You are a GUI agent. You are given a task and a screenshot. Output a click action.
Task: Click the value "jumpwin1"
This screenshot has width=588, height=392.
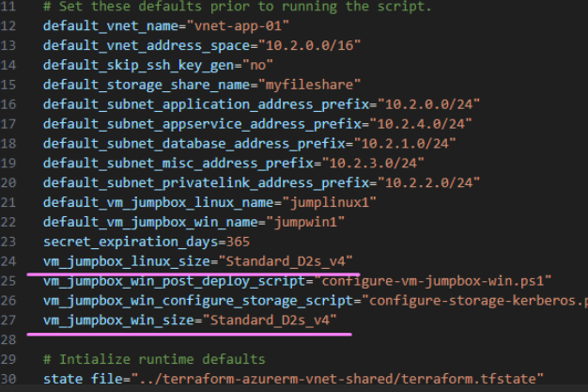tap(305, 222)
